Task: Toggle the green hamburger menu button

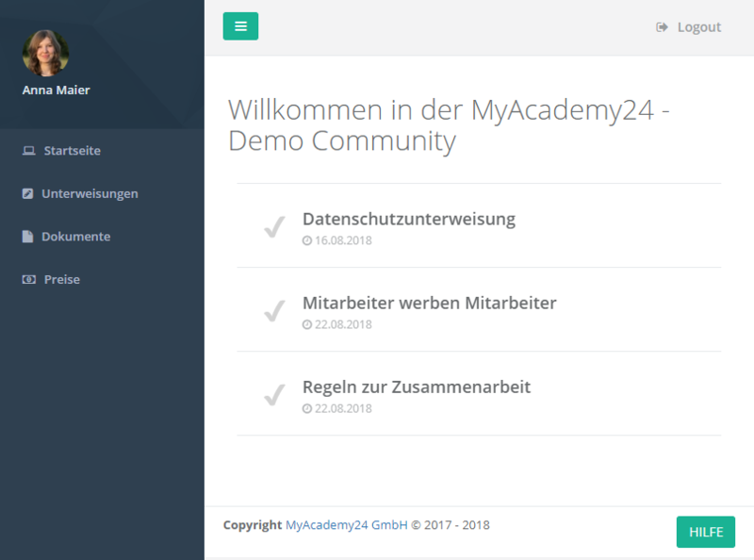Action: pos(240,26)
